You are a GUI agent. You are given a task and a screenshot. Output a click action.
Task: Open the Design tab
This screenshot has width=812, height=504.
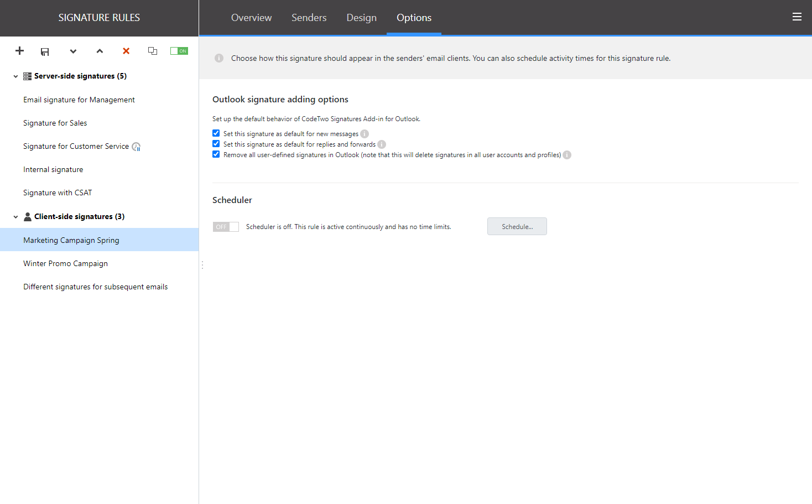361,17
